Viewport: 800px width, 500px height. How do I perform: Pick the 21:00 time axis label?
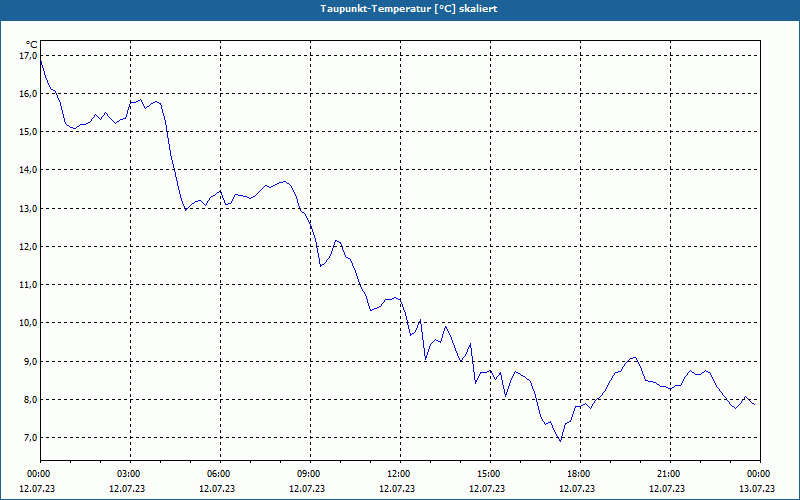[x=669, y=474]
